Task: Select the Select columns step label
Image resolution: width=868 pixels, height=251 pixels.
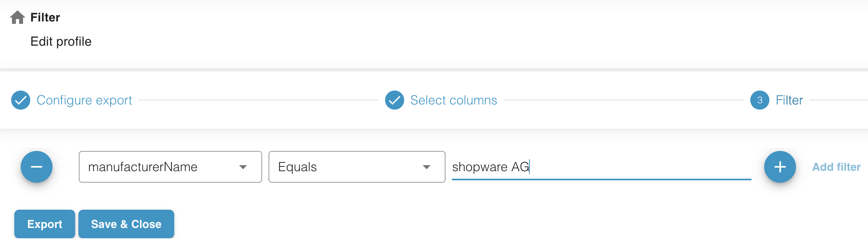Action: pos(453,100)
